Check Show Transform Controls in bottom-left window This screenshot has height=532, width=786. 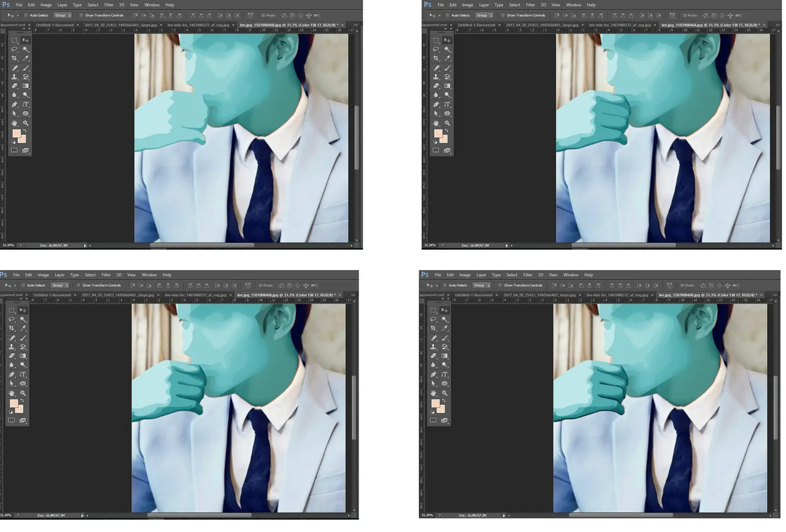tap(79, 285)
